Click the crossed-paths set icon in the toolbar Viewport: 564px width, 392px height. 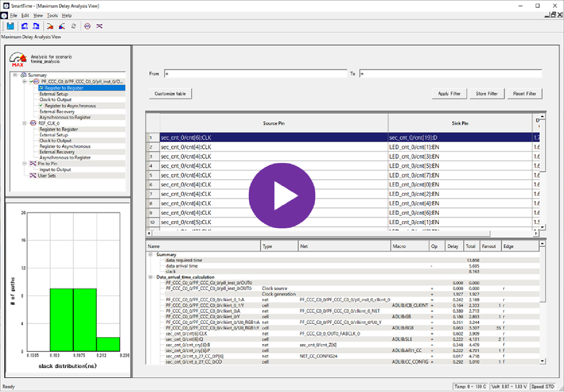99,26
